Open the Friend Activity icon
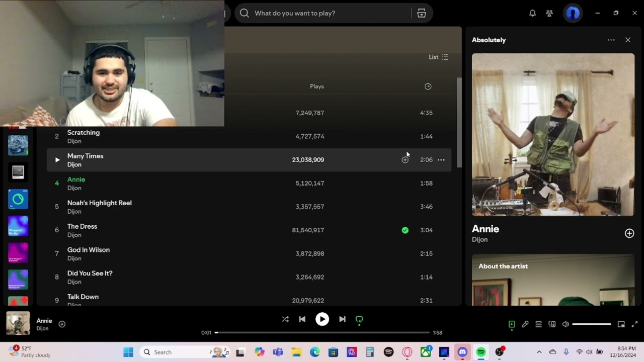 click(549, 13)
